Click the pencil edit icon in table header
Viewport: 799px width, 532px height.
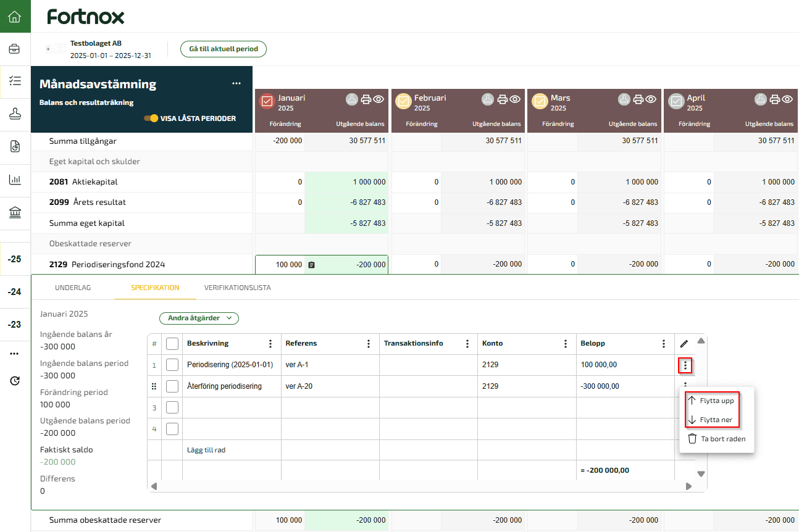point(684,344)
